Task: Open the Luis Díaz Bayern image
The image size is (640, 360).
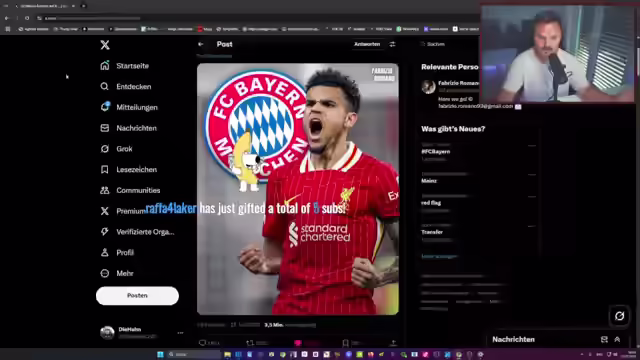Action: click(x=298, y=189)
